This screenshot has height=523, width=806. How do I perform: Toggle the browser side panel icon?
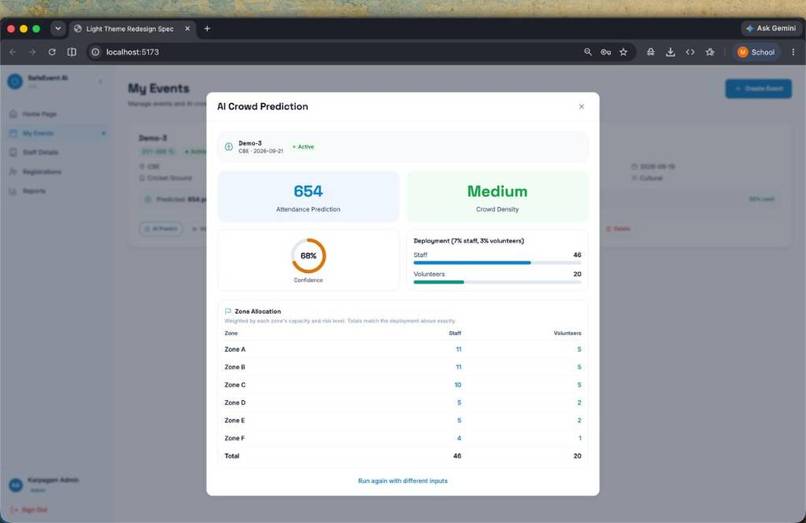click(x=72, y=52)
